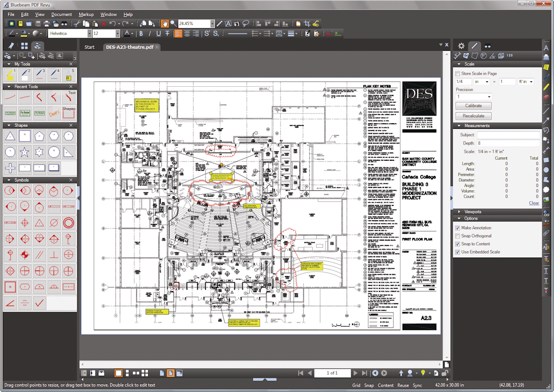
Task: Open the Snapshot camera icon in the toolbar
Action: [x=237, y=24]
